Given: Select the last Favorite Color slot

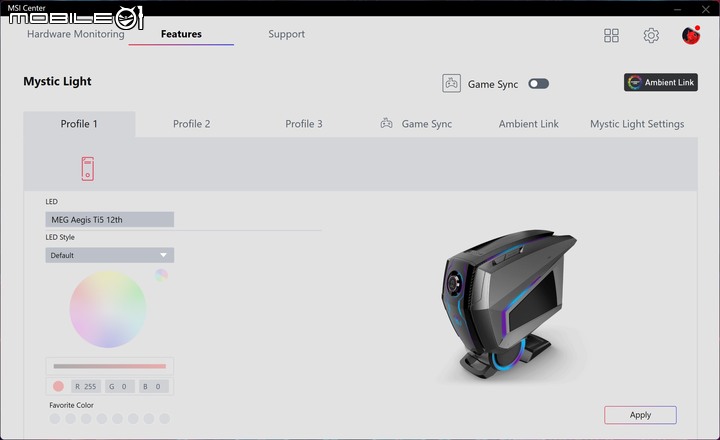Looking at the screenshot, I should click(164, 418).
